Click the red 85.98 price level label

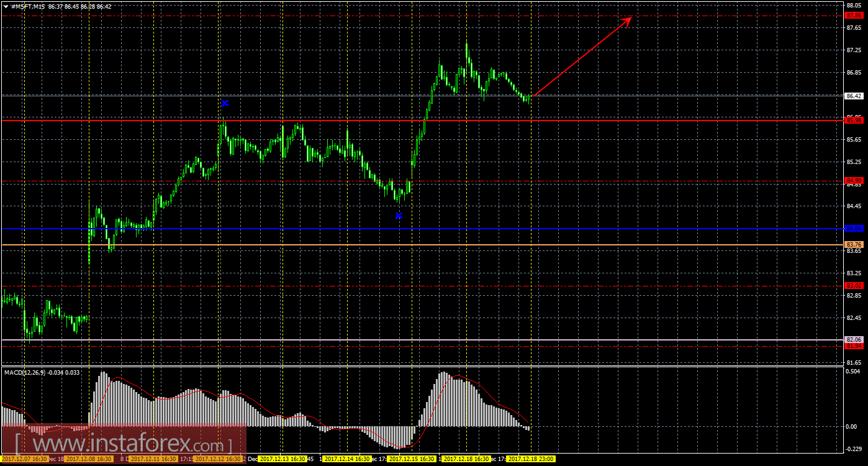[853, 120]
